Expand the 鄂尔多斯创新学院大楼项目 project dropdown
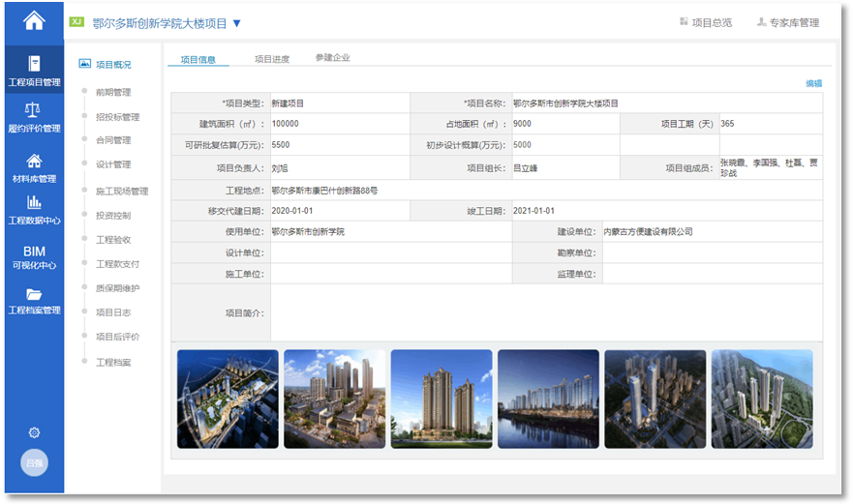The width and height of the screenshot is (853, 504). point(237,23)
